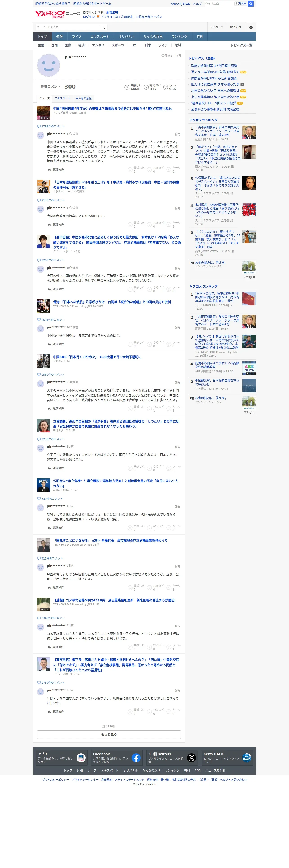Select the ライブ navigation tab
289x868 pixels.
coord(77,36)
